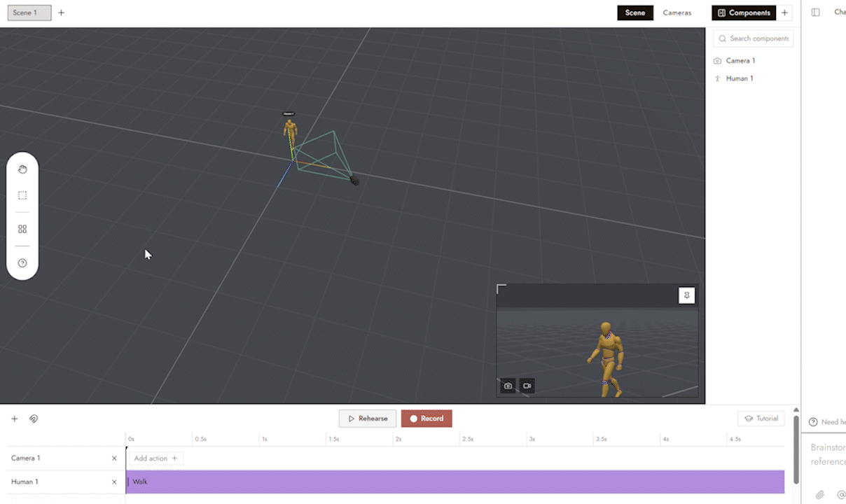This screenshot has height=504, width=846.
Task: Activate the marquee selection tool
Action: pos(22,195)
